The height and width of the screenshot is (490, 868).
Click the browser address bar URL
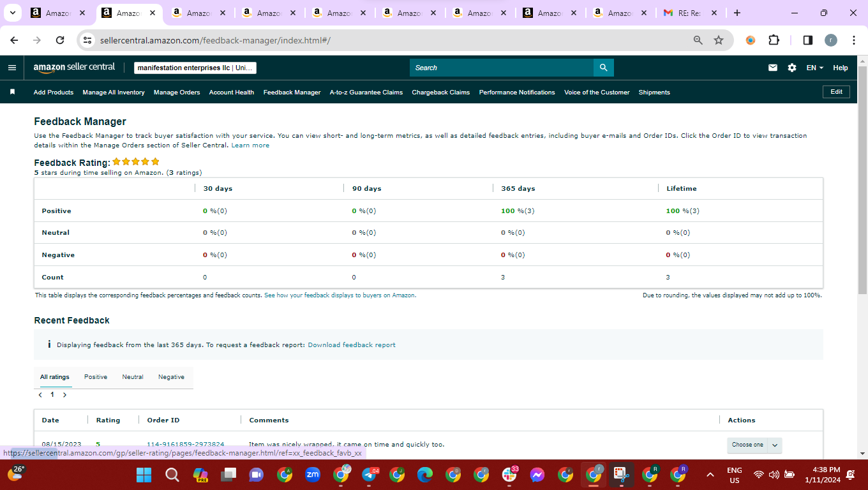215,40
